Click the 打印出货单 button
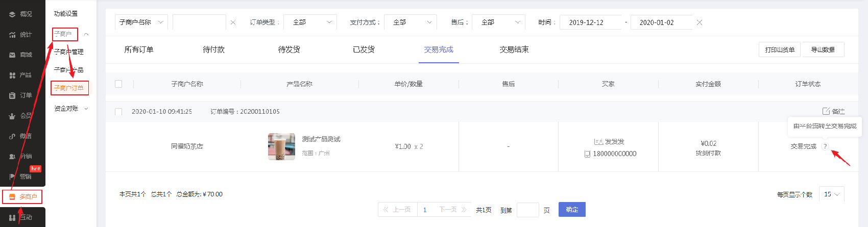The width and height of the screenshot is (868, 227). point(780,49)
